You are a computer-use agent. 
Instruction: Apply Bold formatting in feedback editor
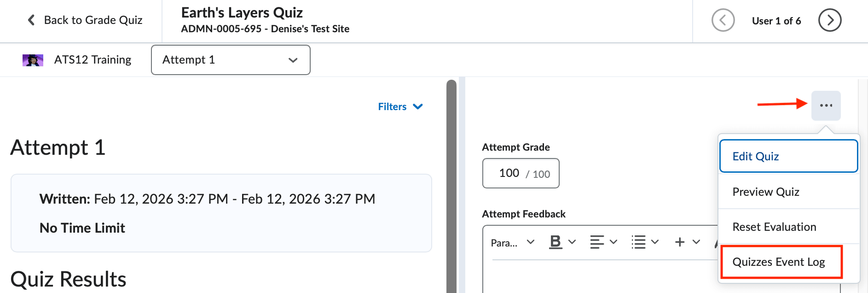click(556, 241)
